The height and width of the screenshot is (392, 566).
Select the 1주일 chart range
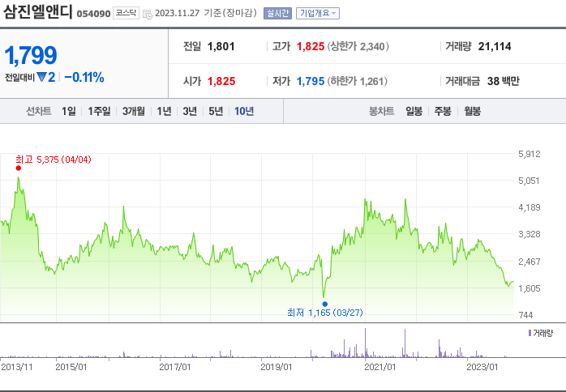tap(100, 112)
